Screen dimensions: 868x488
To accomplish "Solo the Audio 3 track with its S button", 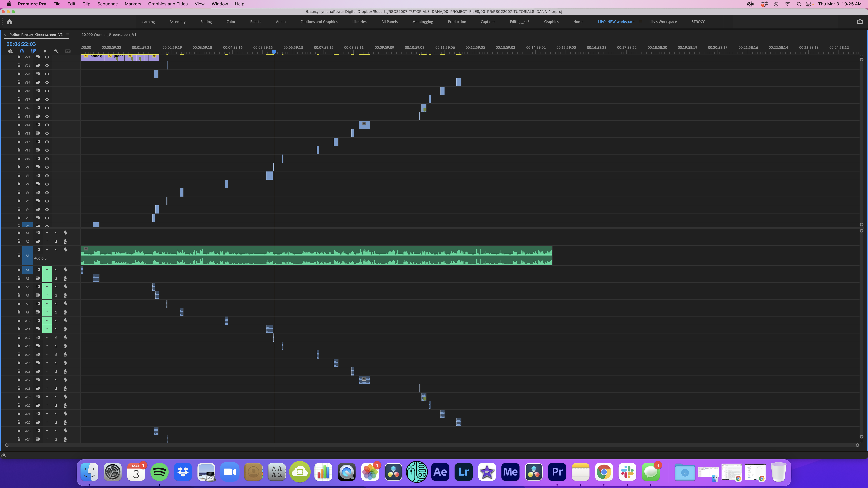I will point(56,250).
